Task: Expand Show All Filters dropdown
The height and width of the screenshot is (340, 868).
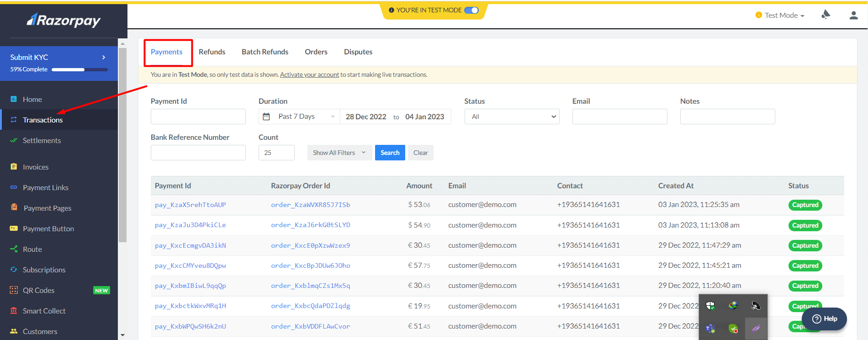Action: pos(339,153)
